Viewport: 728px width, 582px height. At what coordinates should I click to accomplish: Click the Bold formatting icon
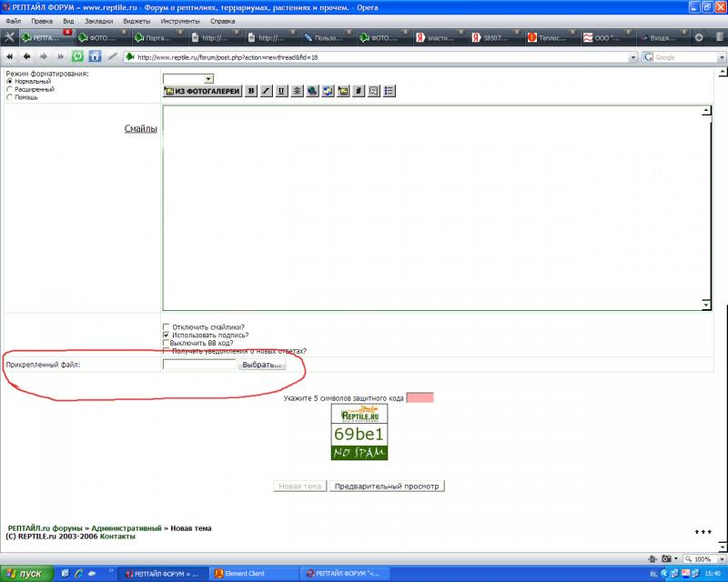[252, 91]
